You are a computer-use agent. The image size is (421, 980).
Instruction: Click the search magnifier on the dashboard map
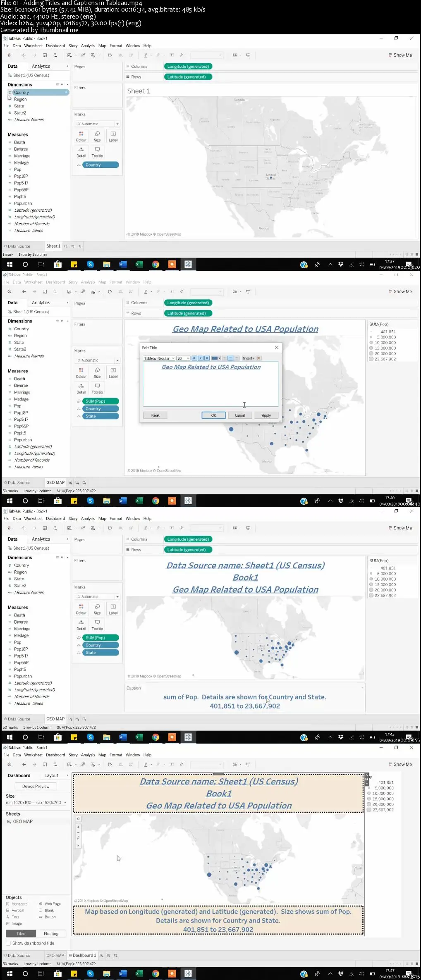tap(78, 819)
